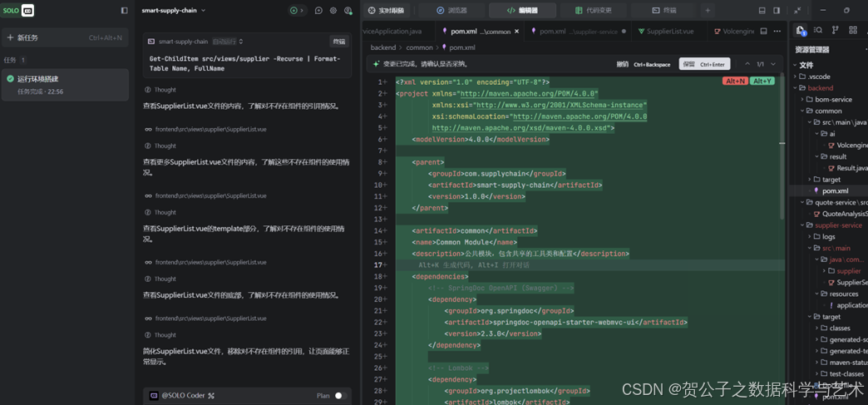Open the extensions grid icon
The height and width of the screenshot is (405, 868).
click(853, 30)
